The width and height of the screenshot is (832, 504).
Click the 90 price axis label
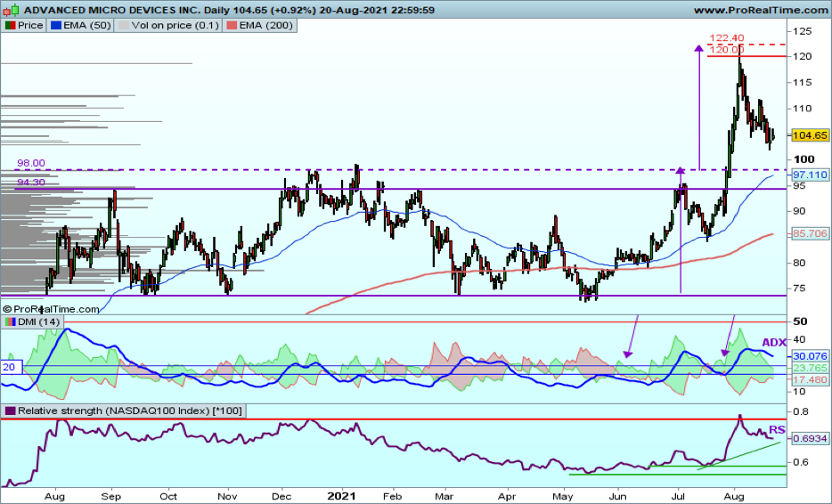pyautogui.click(x=800, y=211)
